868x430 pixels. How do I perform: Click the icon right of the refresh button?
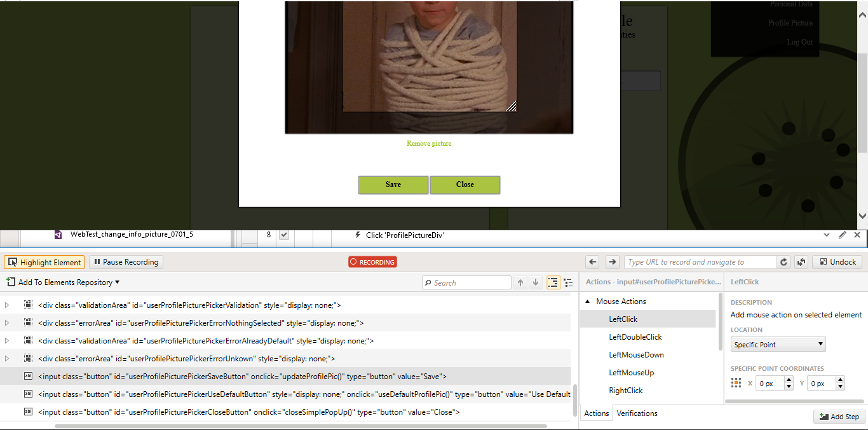tap(801, 262)
